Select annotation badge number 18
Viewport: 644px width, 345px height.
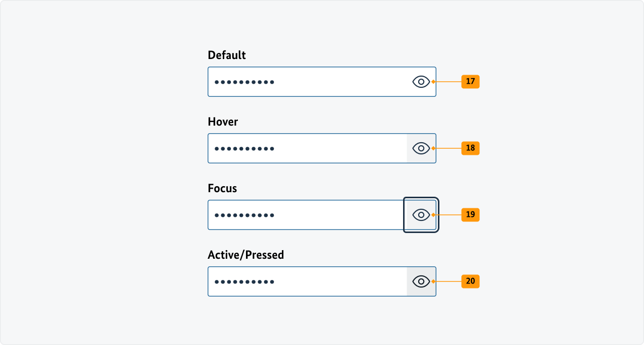pyautogui.click(x=469, y=148)
